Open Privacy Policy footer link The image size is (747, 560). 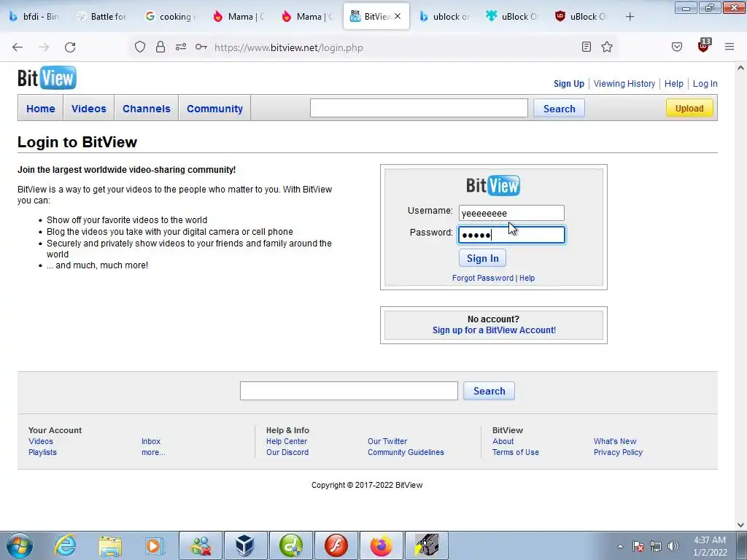click(618, 452)
